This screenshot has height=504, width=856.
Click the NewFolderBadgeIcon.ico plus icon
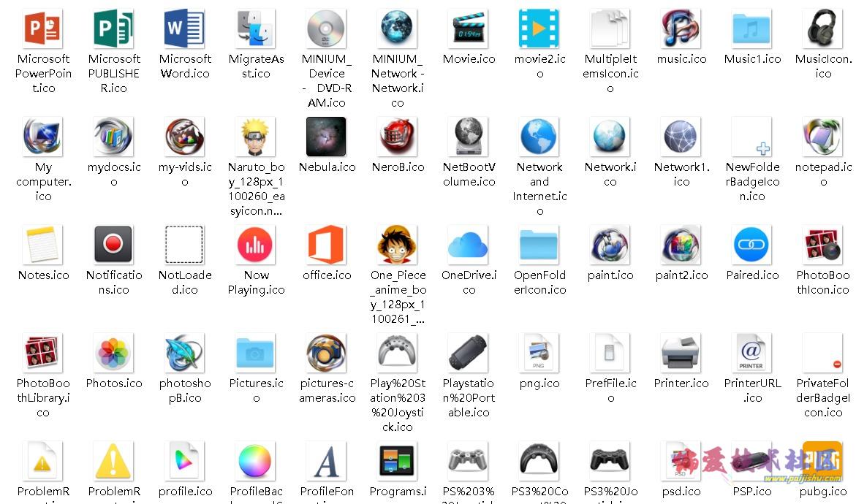(x=752, y=137)
